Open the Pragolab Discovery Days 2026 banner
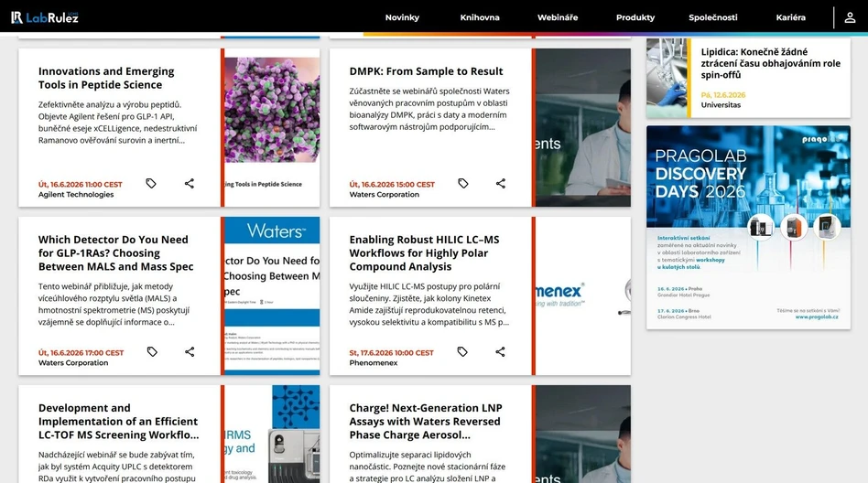The image size is (868, 483). pos(748,228)
